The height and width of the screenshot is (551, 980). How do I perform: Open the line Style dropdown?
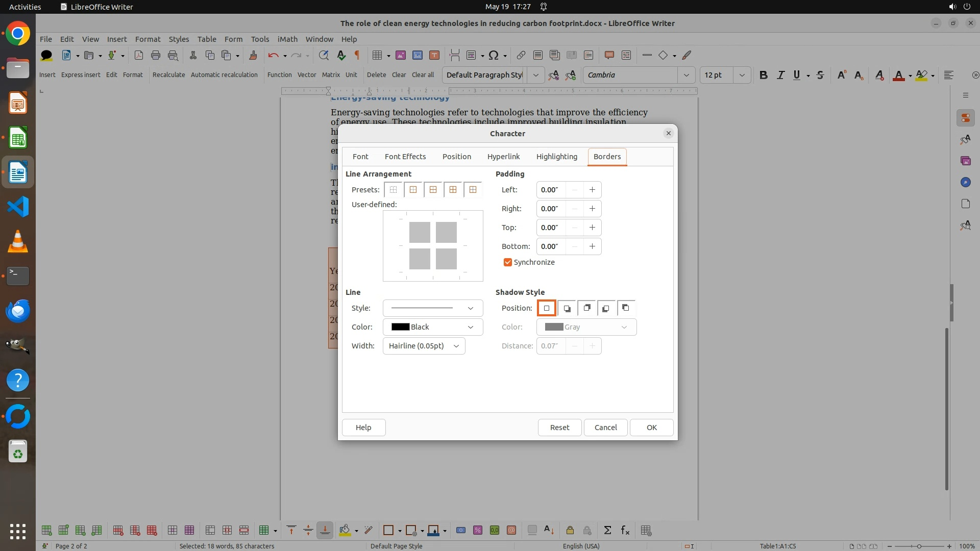coord(432,308)
